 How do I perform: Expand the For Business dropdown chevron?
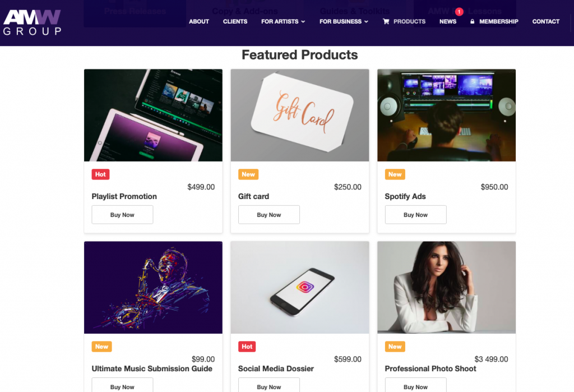coord(366,22)
